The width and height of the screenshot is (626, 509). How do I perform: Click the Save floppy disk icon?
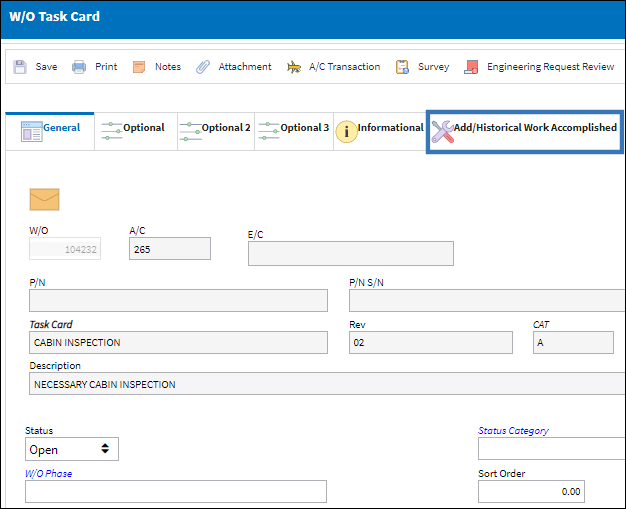pyautogui.click(x=20, y=67)
